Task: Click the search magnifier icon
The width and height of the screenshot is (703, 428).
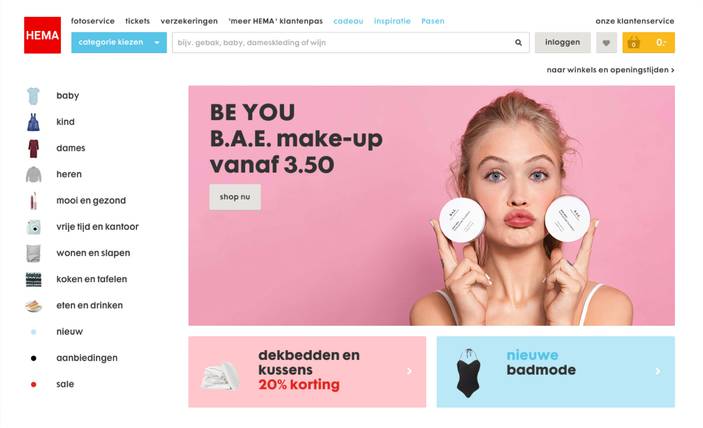Action: (x=518, y=43)
